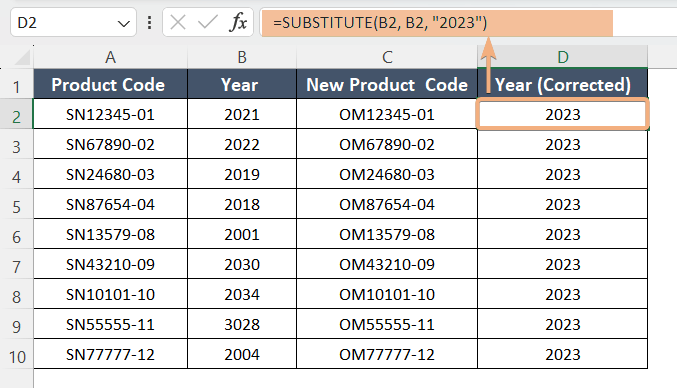677x388 pixels.
Task: Select the Year cell 2001
Action: click(x=242, y=234)
